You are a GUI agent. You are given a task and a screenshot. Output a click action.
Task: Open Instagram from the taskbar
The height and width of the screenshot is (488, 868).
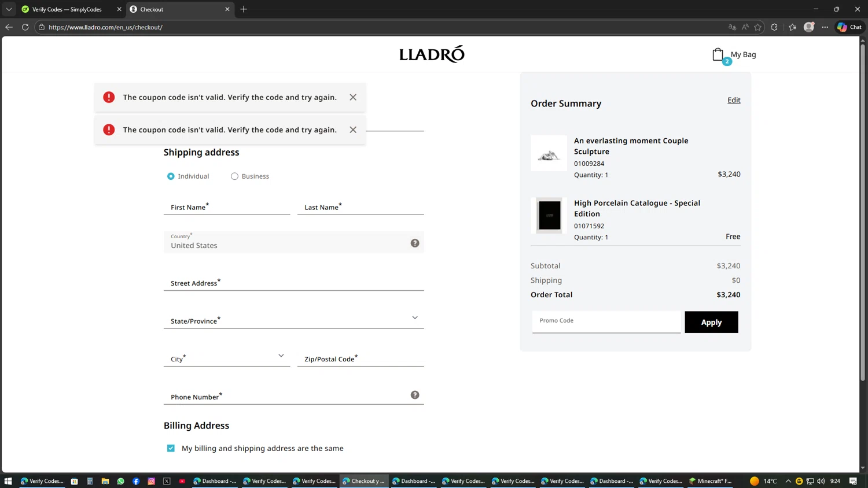click(x=151, y=481)
